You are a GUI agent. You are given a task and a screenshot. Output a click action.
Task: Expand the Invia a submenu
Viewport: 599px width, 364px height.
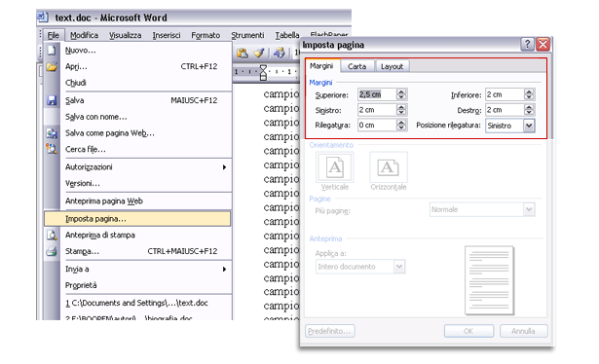(x=137, y=269)
